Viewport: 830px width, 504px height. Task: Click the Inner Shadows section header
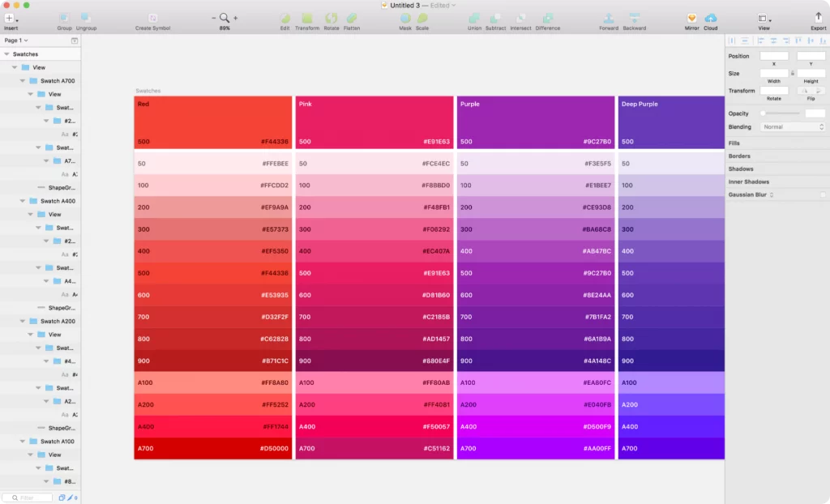click(748, 182)
